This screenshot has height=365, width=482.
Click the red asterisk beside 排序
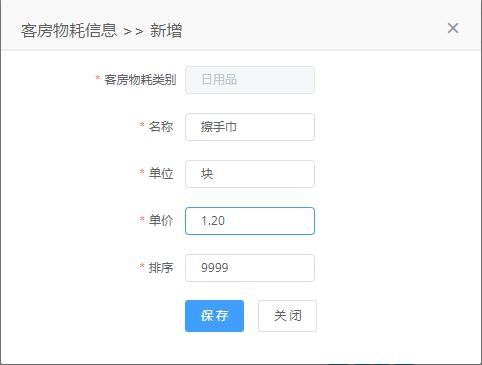[142, 266]
